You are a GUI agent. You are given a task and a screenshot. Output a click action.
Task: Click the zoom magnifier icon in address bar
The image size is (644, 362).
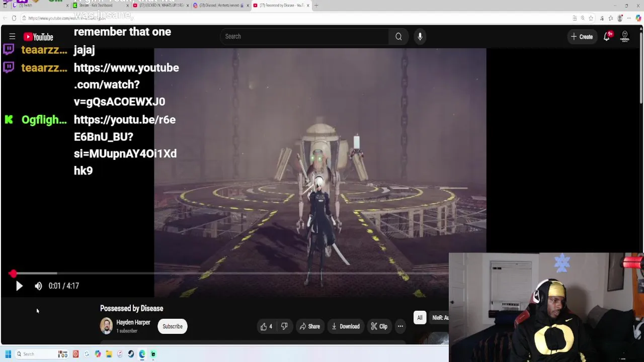583,18
